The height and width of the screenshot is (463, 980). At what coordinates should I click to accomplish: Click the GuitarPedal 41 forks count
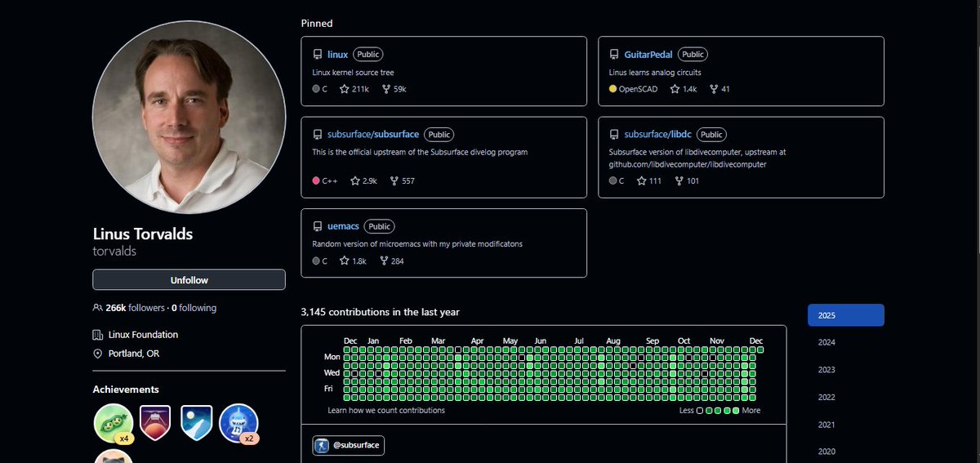[x=719, y=89]
